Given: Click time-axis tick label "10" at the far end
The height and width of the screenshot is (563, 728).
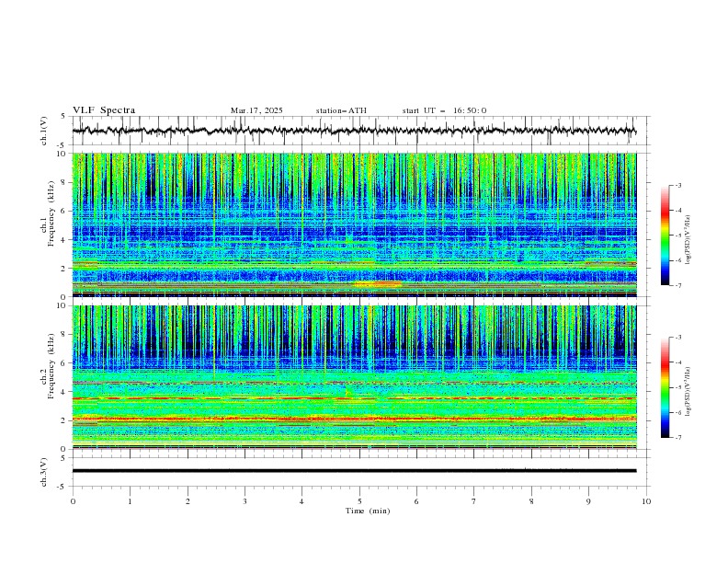Looking at the screenshot, I should pyautogui.click(x=646, y=501).
